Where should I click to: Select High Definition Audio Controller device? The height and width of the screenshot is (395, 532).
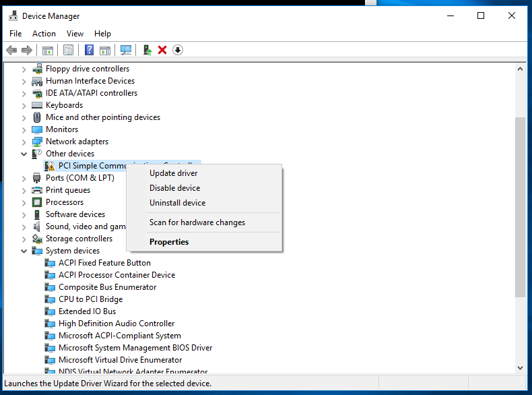click(116, 324)
